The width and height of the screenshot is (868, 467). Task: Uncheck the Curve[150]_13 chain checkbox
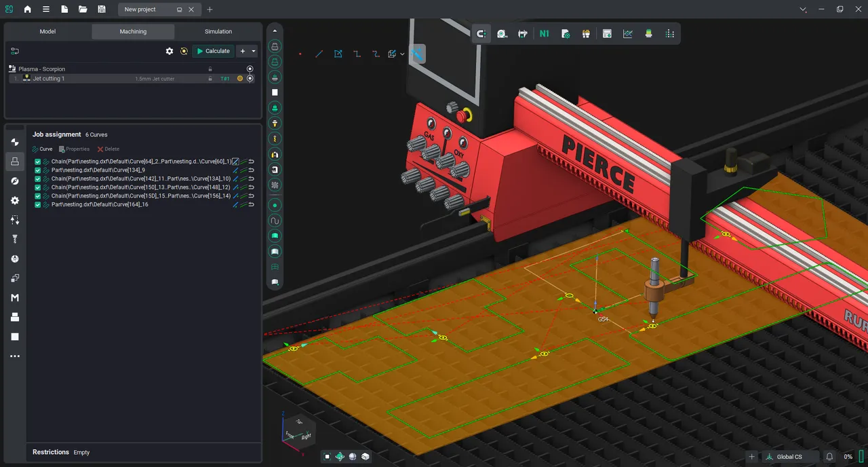[38, 187]
